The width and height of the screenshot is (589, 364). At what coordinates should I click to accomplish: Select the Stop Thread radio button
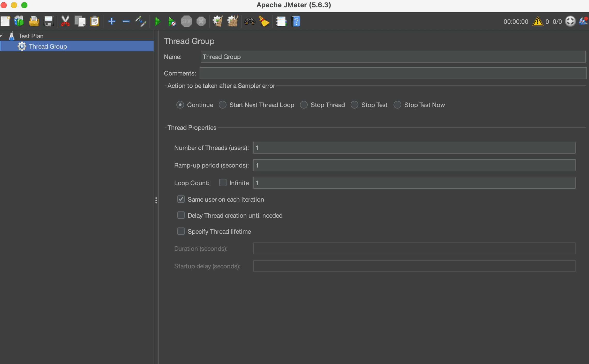tap(304, 105)
